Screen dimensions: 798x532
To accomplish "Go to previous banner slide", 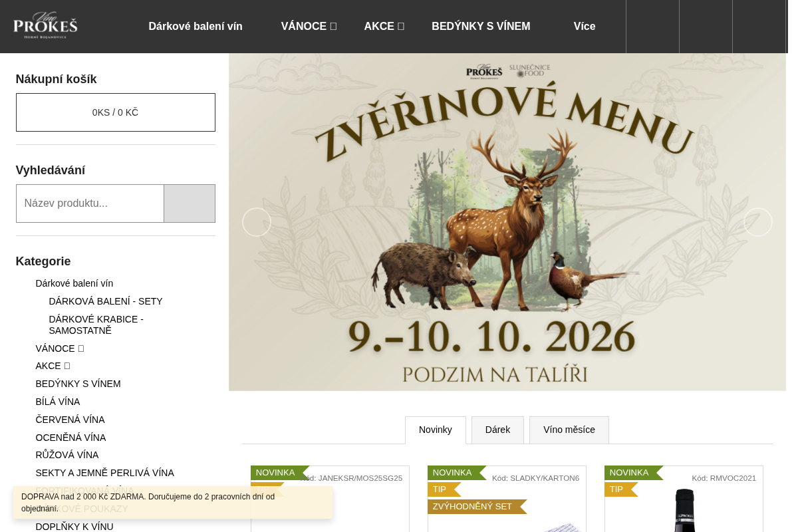I will point(257,222).
